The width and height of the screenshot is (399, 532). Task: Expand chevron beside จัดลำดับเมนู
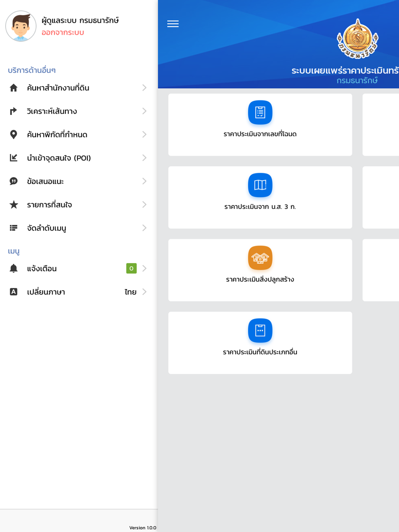(x=144, y=228)
